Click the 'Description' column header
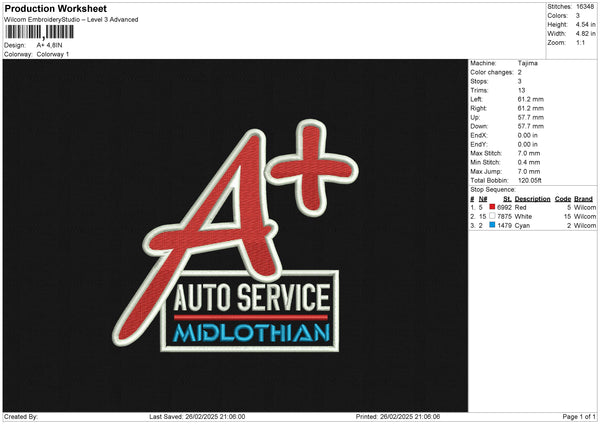600x424 pixels. (x=532, y=199)
